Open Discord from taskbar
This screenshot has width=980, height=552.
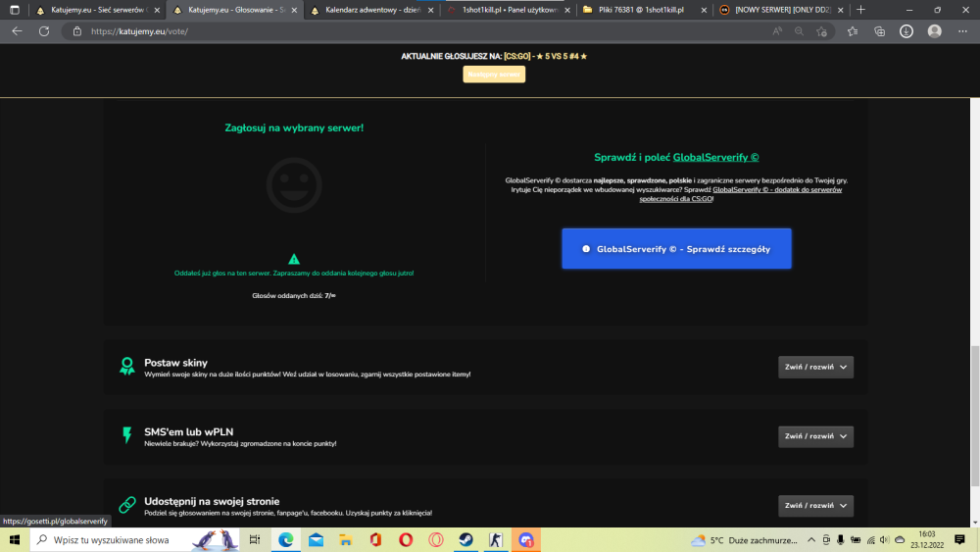525,539
